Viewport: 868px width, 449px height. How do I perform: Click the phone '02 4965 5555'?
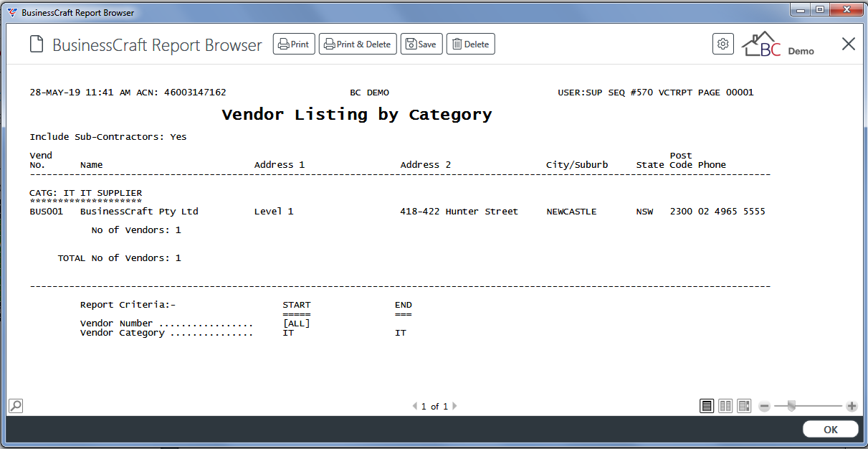click(732, 212)
